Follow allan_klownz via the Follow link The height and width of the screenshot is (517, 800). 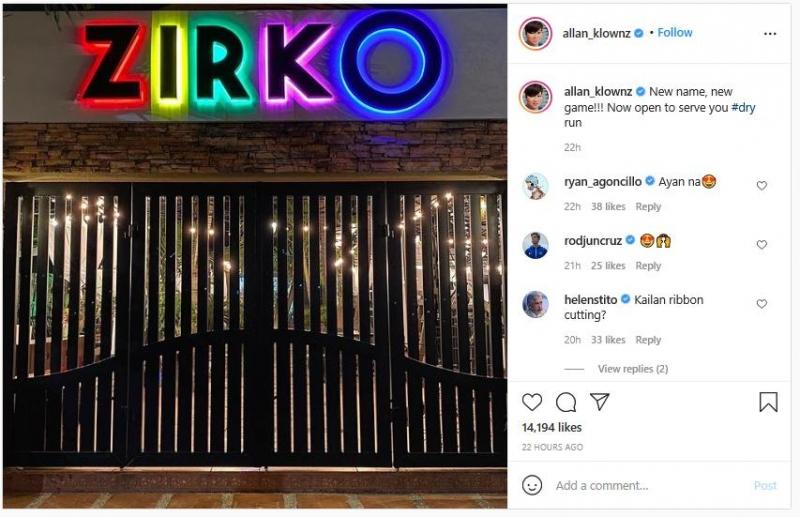[x=674, y=33]
